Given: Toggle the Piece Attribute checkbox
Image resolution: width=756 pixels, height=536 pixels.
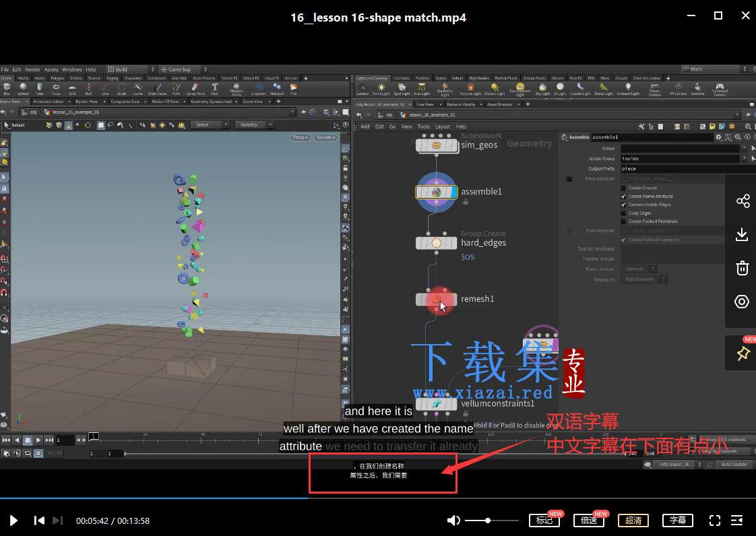Looking at the screenshot, I should pyautogui.click(x=569, y=179).
